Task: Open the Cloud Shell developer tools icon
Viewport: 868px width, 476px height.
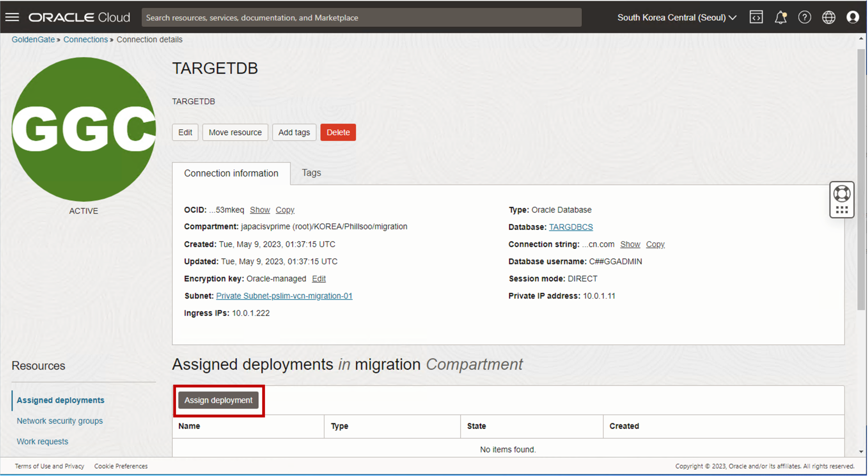Action: pyautogui.click(x=756, y=17)
